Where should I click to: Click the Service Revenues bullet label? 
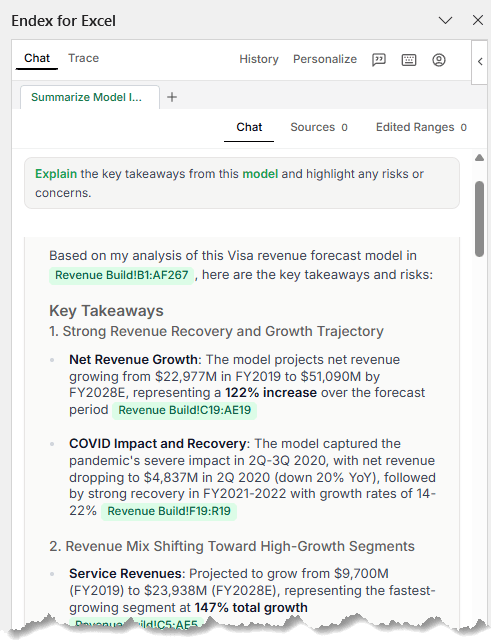click(125, 574)
